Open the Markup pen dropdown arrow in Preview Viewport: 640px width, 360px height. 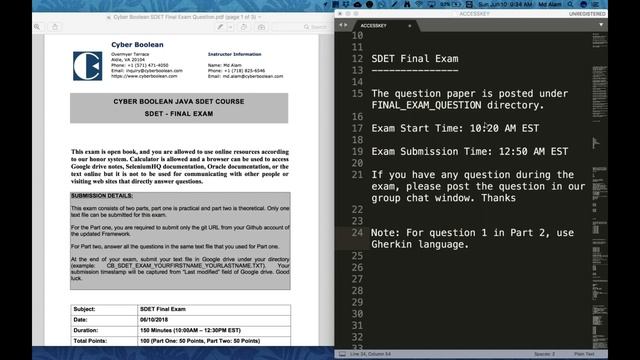(231, 27)
